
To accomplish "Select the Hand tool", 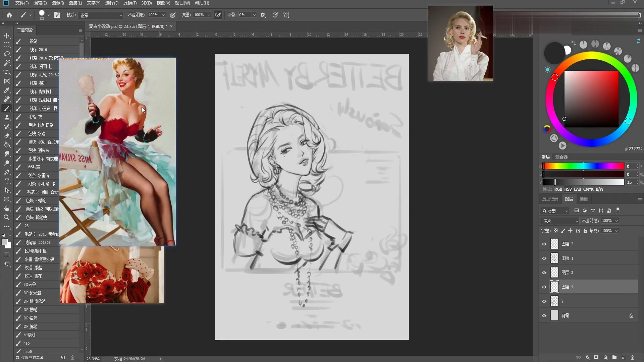I will tap(7, 208).
